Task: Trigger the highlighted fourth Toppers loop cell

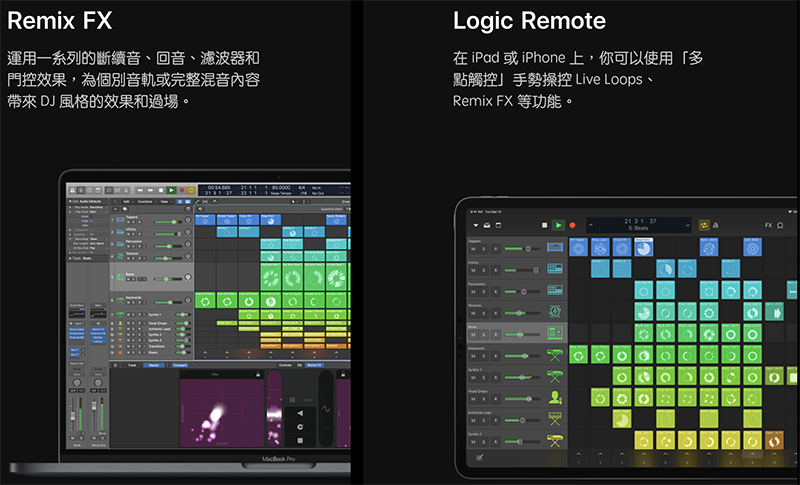Action: point(643,247)
